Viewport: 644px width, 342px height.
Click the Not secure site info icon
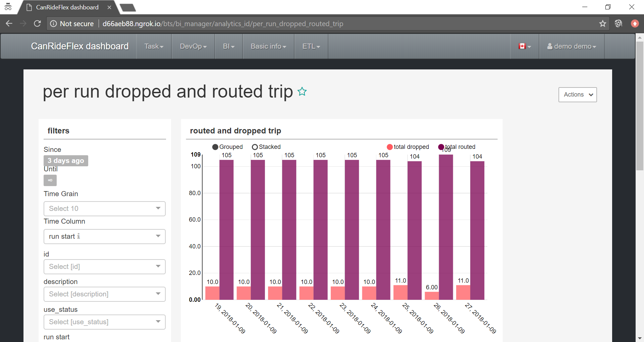(x=53, y=23)
